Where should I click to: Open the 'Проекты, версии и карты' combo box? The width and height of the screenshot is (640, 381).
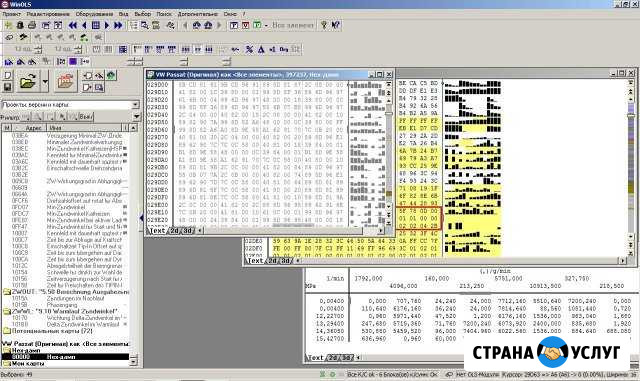[70, 105]
